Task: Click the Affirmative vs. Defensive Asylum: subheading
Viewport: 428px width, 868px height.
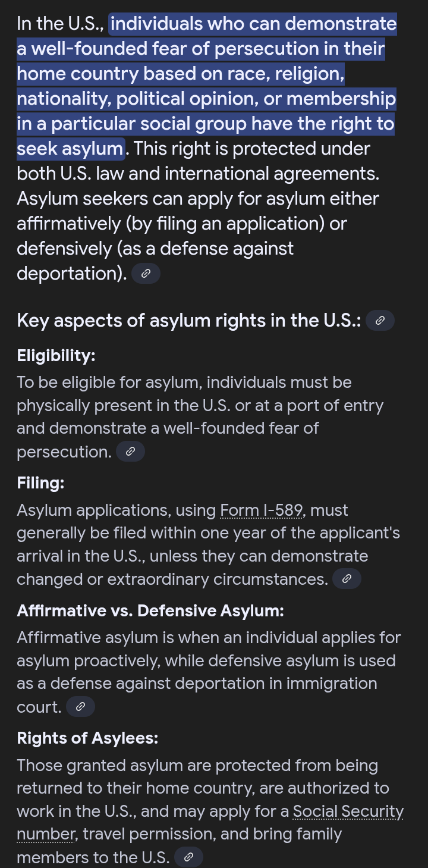Action: (x=150, y=610)
